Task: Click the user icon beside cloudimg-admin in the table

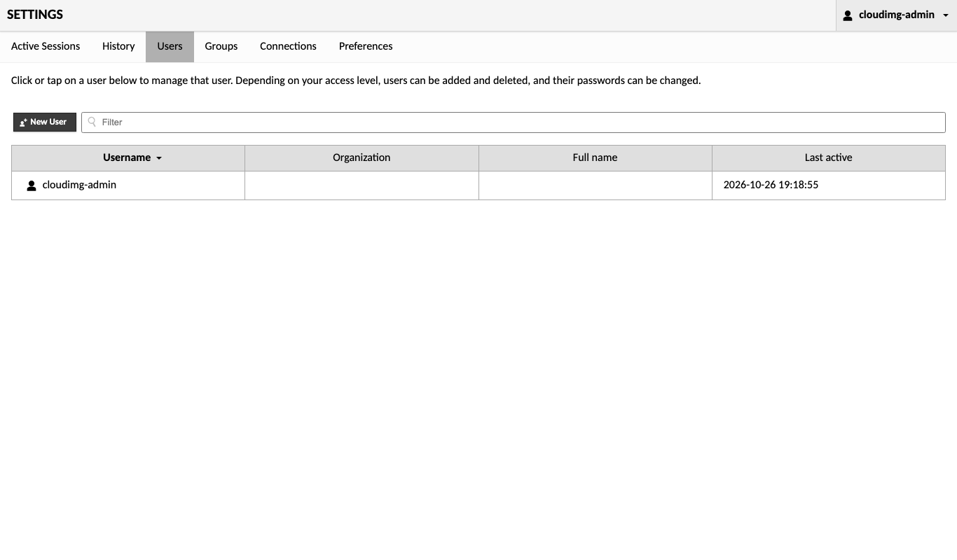Action: coord(32,185)
